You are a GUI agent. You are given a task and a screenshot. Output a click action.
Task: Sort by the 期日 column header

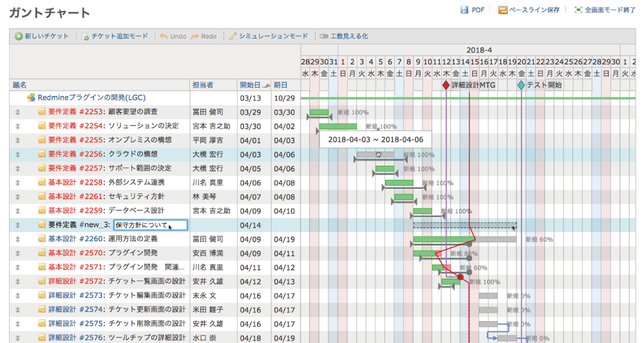(x=281, y=85)
